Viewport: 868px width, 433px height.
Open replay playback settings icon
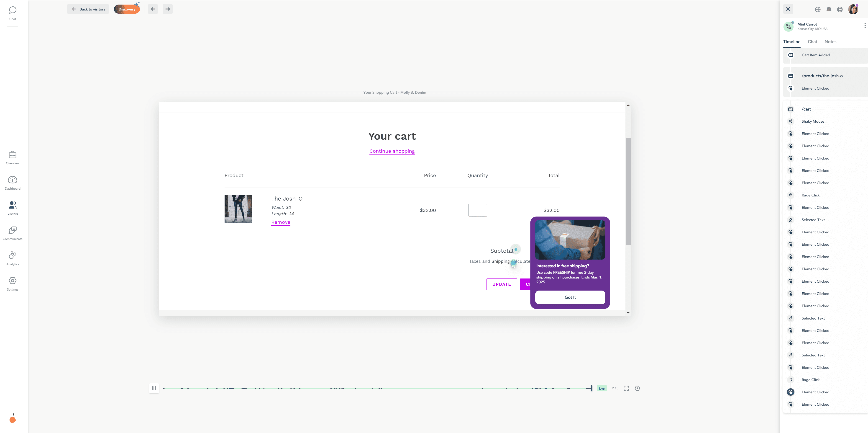[637, 388]
